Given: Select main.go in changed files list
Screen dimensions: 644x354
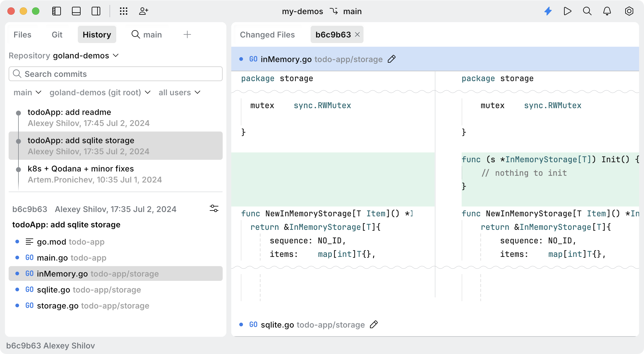Looking at the screenshot, I should (116, 258).
